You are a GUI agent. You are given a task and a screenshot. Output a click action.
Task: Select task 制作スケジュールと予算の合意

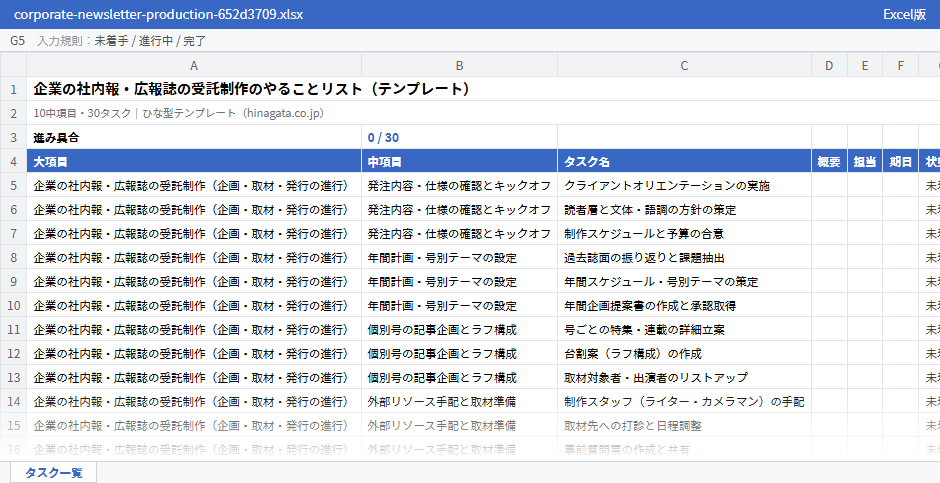pyautogui.click(x=684, y=233)
